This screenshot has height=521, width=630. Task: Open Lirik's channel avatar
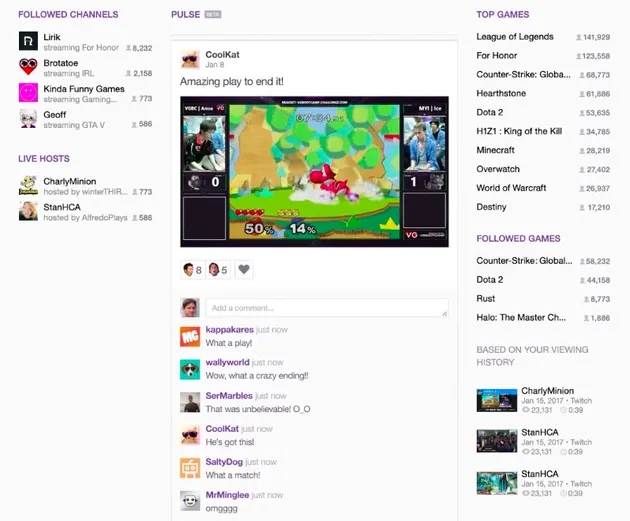[x=28, y=41]
